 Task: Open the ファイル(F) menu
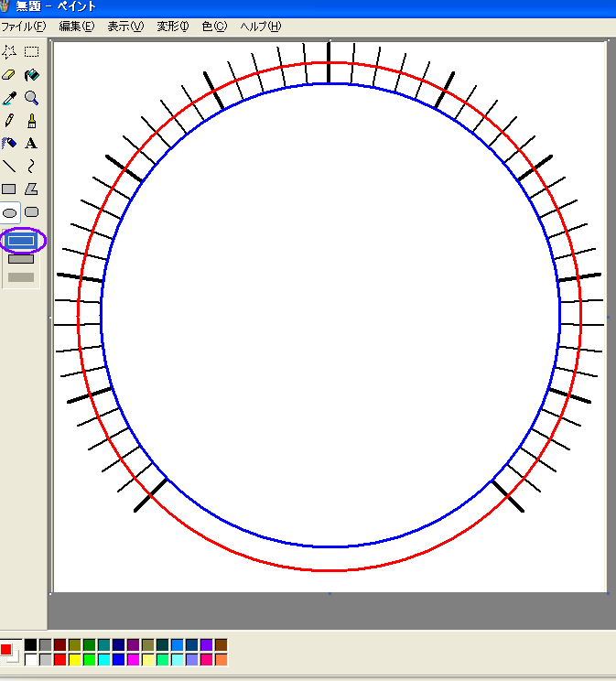(x=24, y=27)
